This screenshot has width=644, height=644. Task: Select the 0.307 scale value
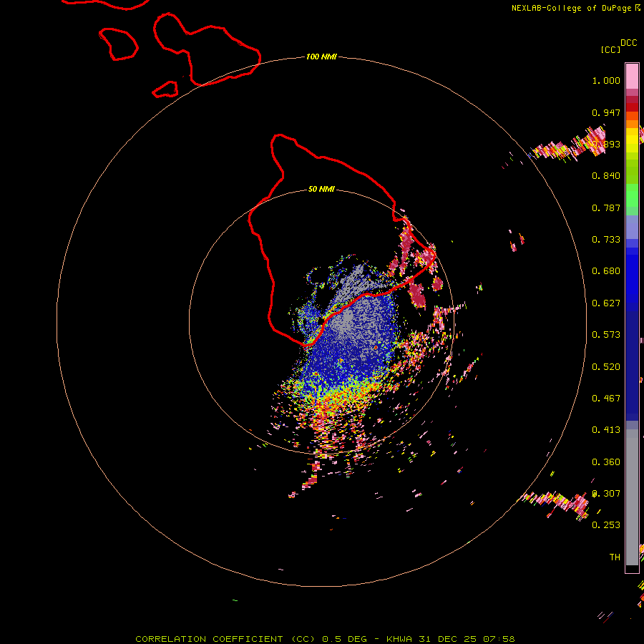606,494
